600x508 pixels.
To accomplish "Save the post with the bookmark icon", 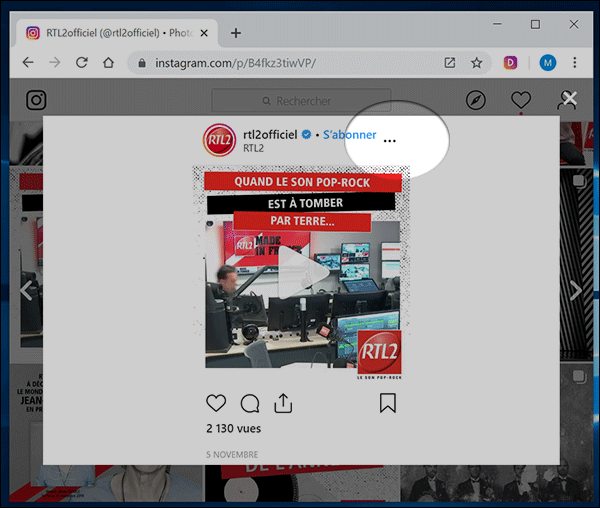I will point(388,403).
